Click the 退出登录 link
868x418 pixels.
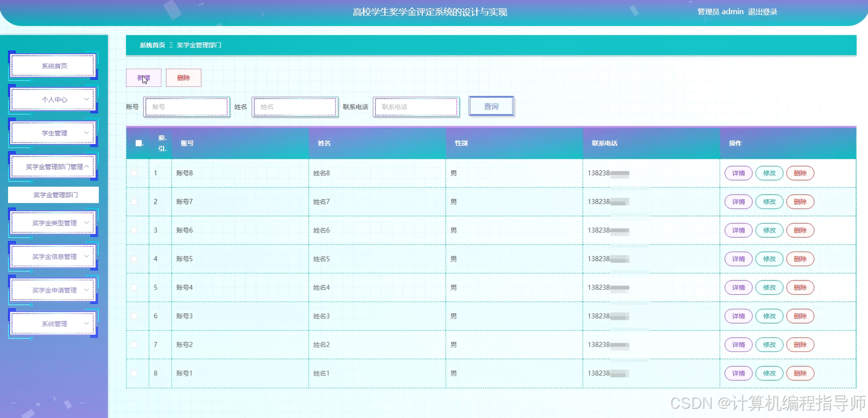[x=763, y=11]
